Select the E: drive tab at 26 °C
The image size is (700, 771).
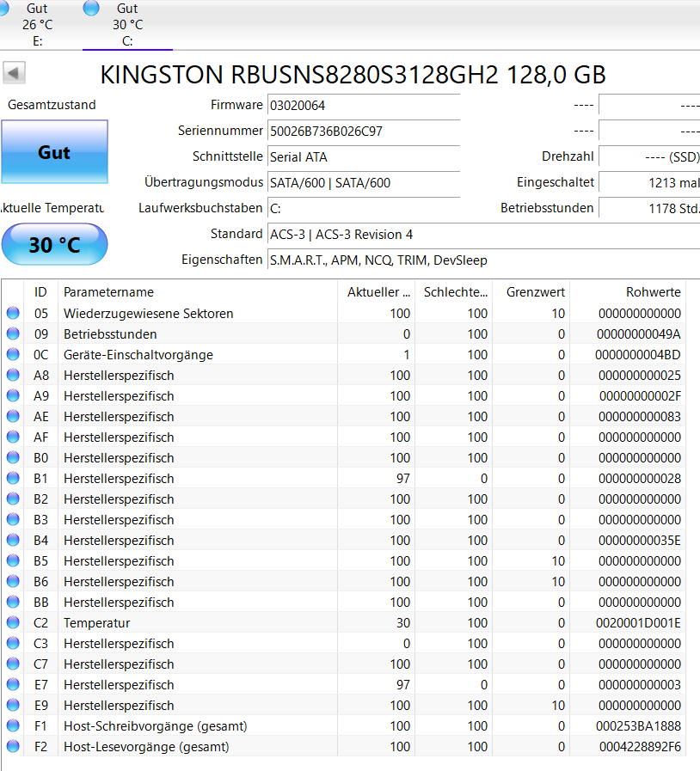click(37, 25)
